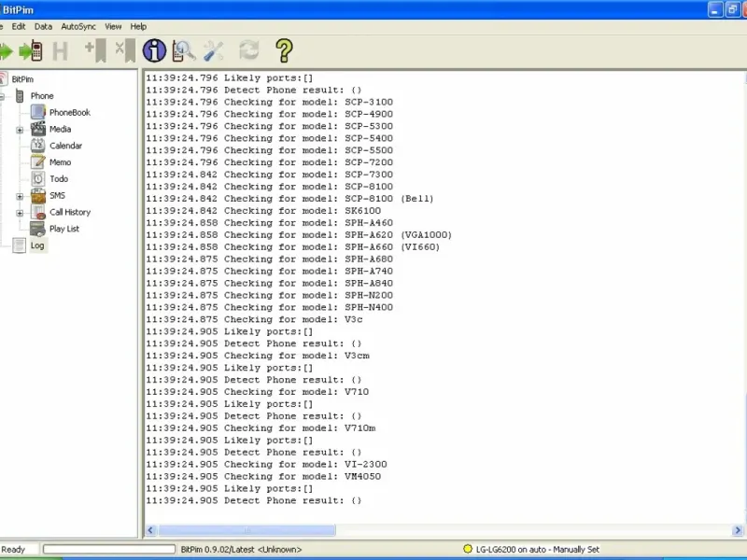Viewport: 747px width, 560px height.
Task: Open the Settings tools icon
Action: 213,51
